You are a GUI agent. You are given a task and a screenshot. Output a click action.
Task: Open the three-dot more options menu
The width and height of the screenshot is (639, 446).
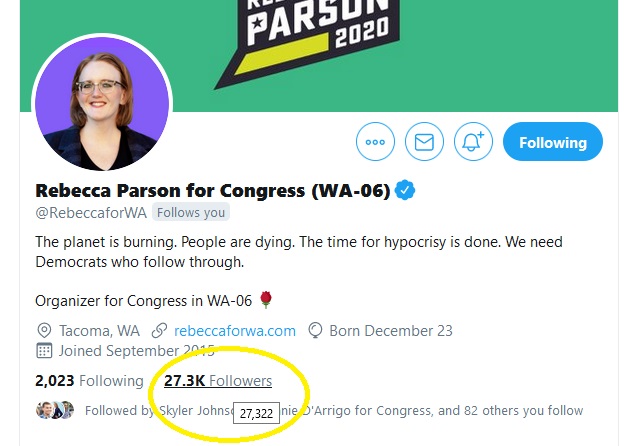(x=375, y=142)
